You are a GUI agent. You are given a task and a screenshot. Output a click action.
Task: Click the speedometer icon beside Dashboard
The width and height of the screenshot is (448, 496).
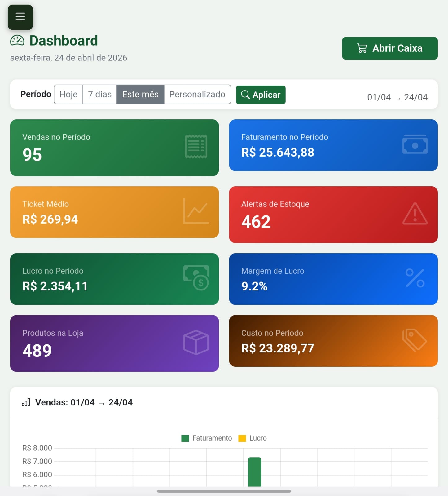(x=17, y=40)
